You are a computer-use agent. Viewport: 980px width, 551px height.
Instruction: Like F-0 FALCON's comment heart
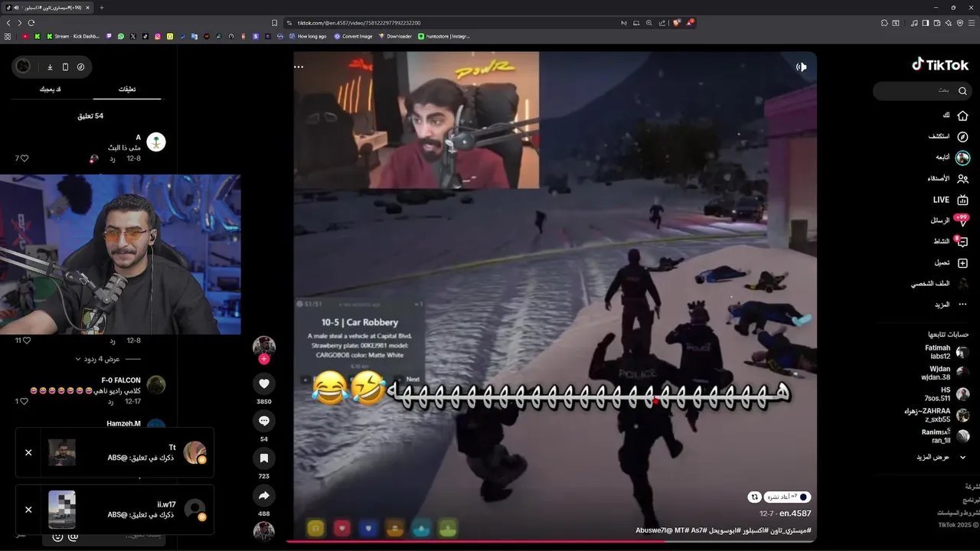(x=24, y=401)
